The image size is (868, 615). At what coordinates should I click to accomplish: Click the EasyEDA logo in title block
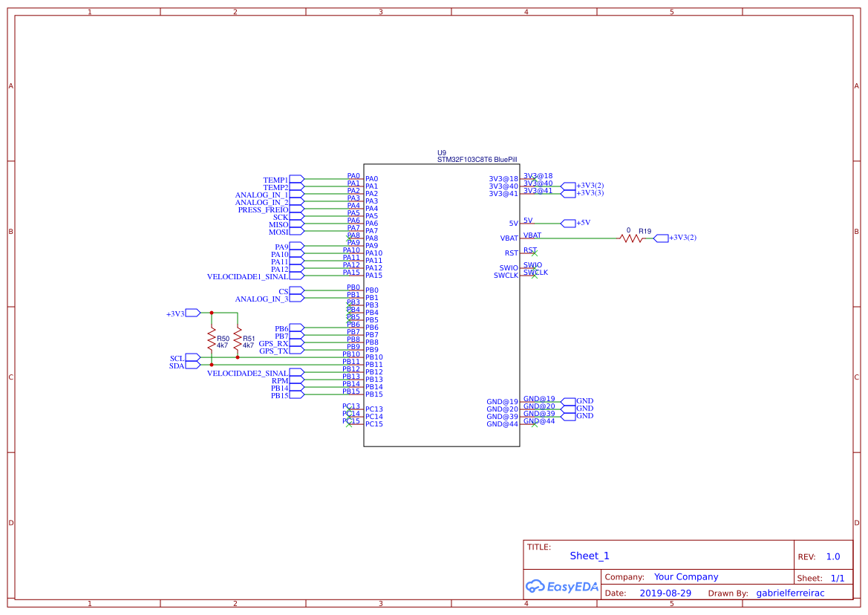pos(562,586)
